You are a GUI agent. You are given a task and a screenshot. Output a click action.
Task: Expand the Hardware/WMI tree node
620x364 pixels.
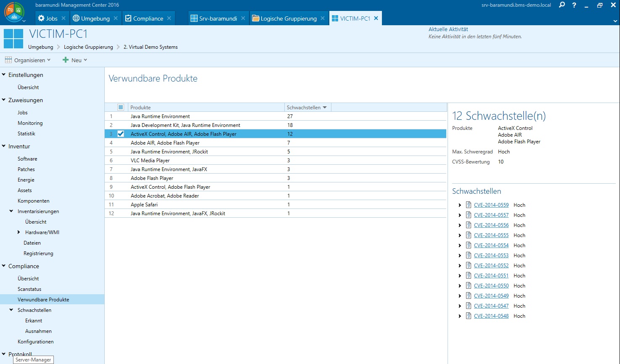pyautogui.click(x=19, y=232)
